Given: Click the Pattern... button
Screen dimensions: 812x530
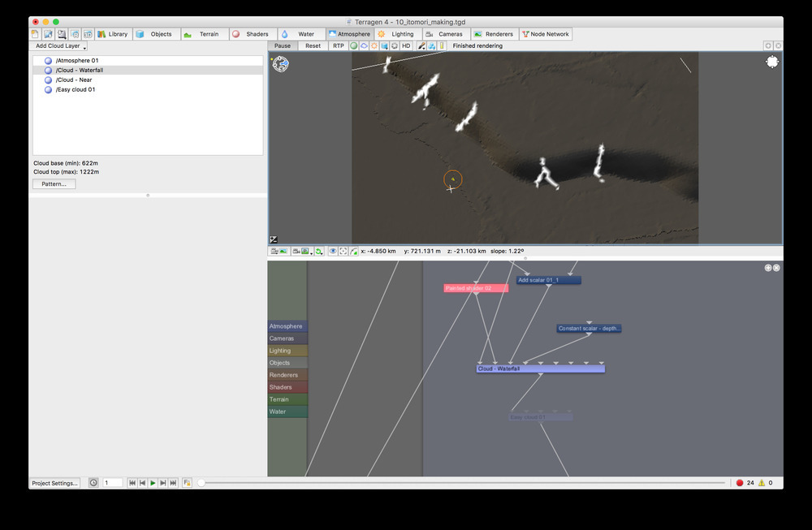Looking at the screenshot, I should tap(54, 183).
